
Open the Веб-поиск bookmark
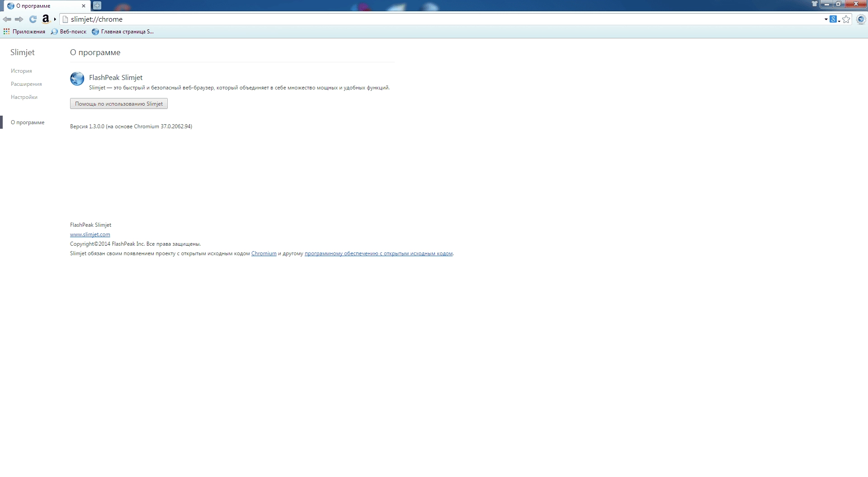click(69, 32)
